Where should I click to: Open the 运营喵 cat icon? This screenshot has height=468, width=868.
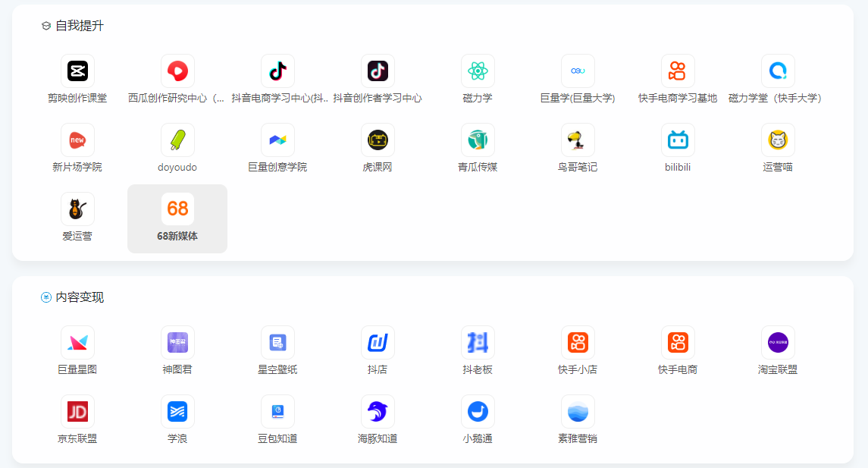point(778,140)
